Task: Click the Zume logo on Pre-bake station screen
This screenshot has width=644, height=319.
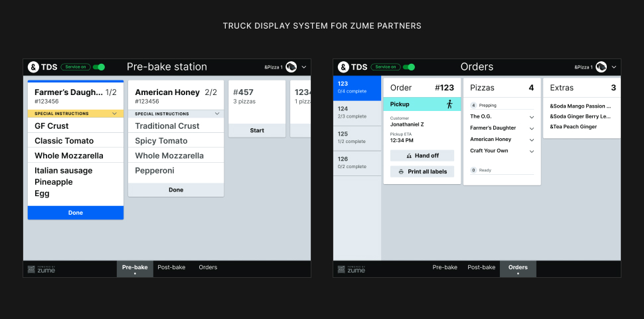Action: click(42, 269)
